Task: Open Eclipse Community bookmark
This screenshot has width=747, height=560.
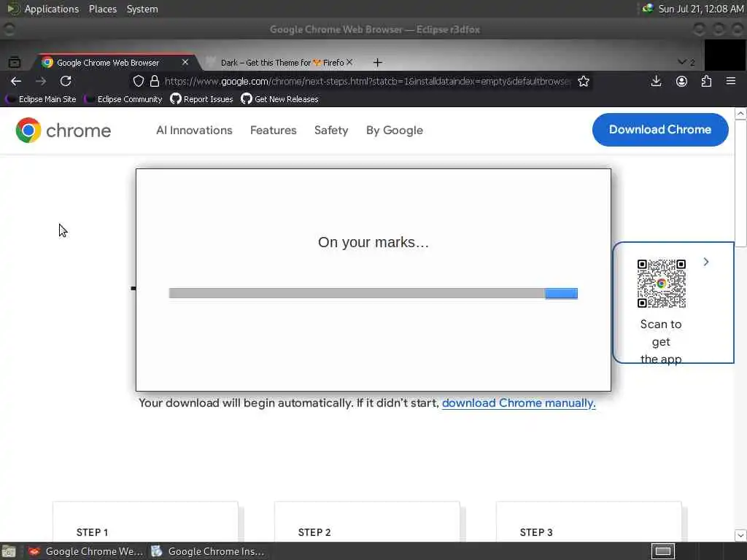Action: (x=124, y=99)
